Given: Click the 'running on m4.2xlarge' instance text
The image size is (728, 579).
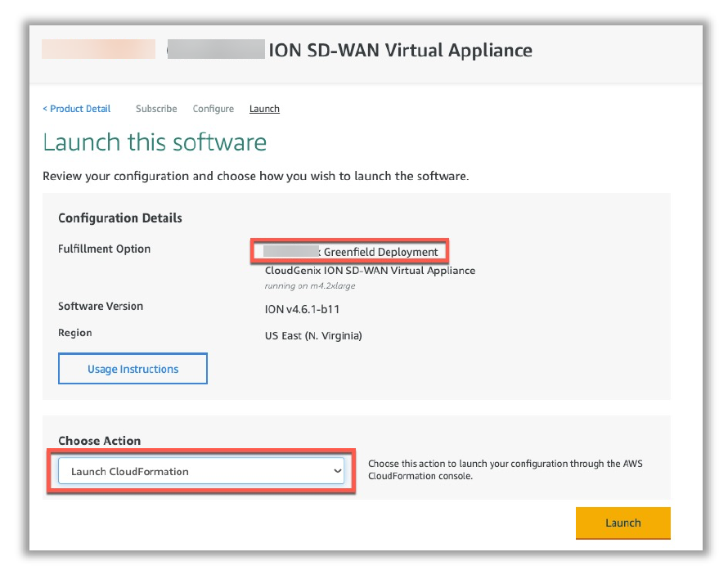Looking at the screenshot, I should click(x=310, y=286).
